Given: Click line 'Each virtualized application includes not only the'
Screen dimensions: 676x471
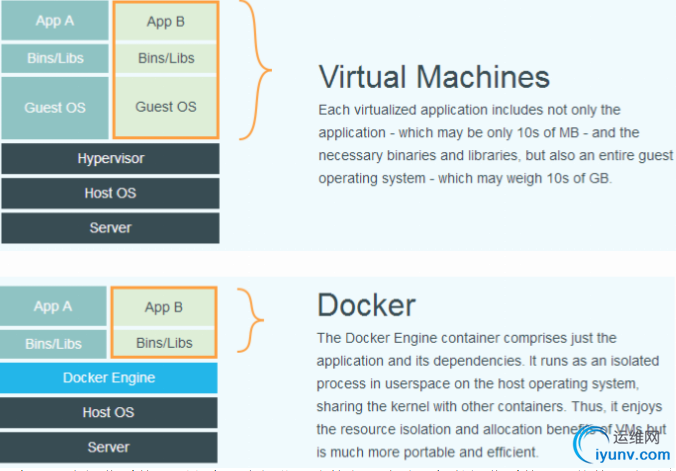Looking at the screenshot, I should [x=469, y=110].
